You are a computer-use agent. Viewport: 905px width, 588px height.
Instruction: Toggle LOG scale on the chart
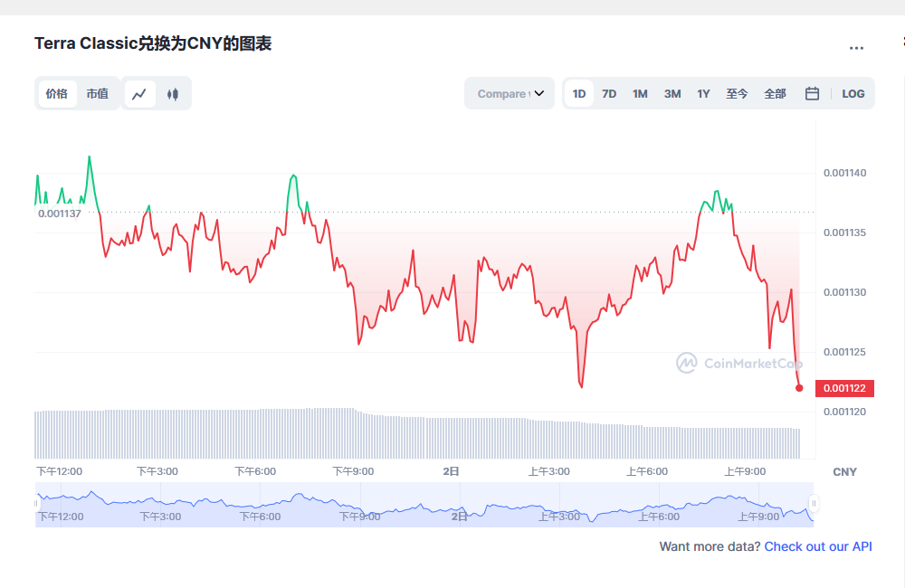tap(853, 93)
